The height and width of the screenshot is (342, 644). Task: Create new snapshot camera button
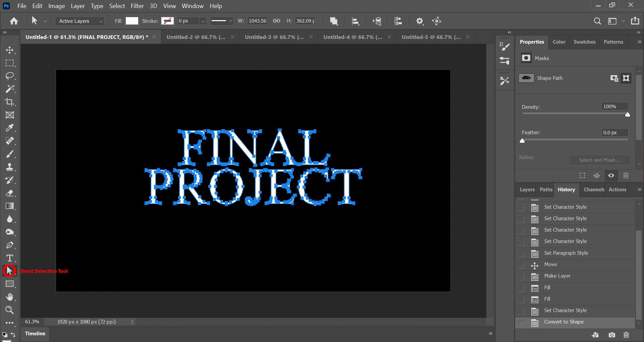tap(612, 335)
